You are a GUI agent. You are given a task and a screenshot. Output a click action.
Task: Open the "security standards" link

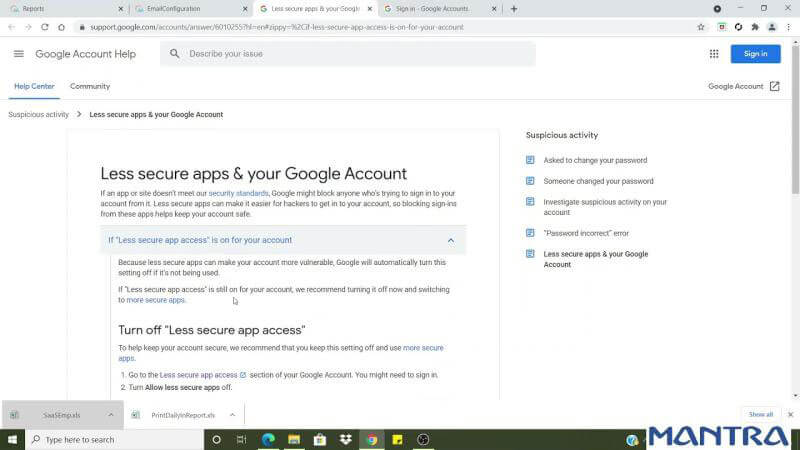[238, 193]
